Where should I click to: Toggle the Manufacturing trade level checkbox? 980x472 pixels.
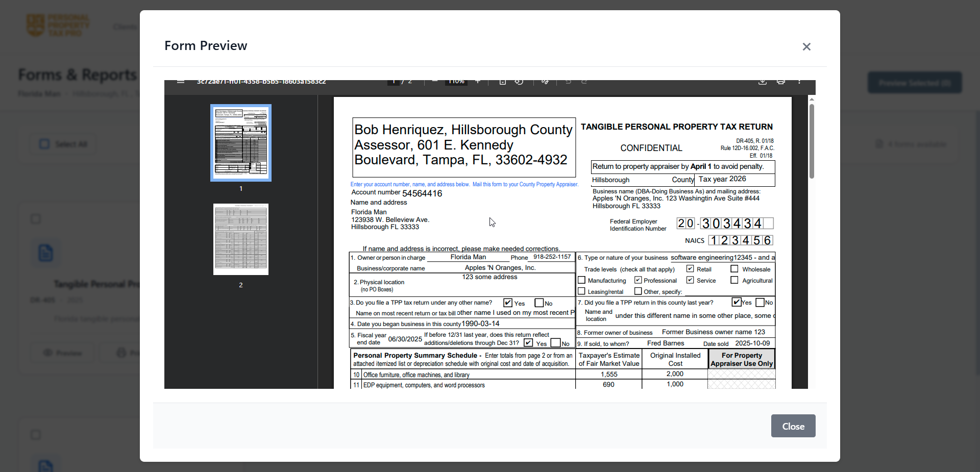[x=581, y=280]
